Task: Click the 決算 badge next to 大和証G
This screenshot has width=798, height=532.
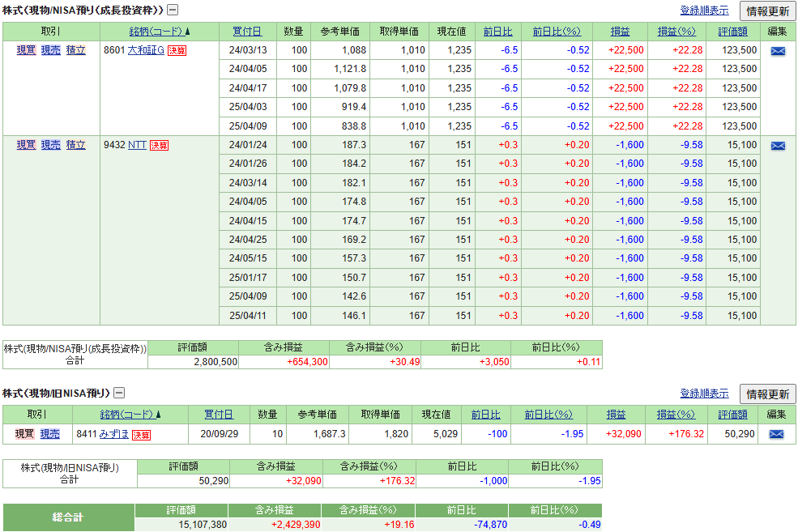Action: pyautogui.click(x=177, y=50)
